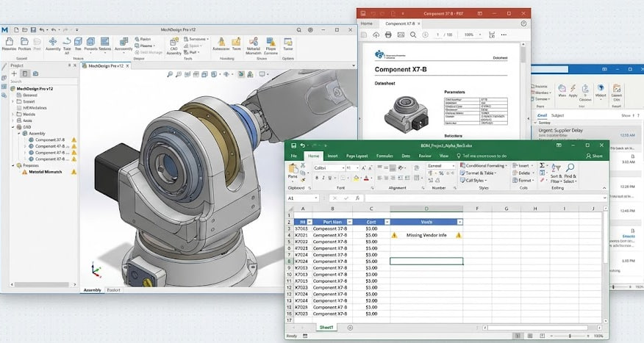
Task: Click the print icon in PDF viewer
Action: (x=388, y=35)
